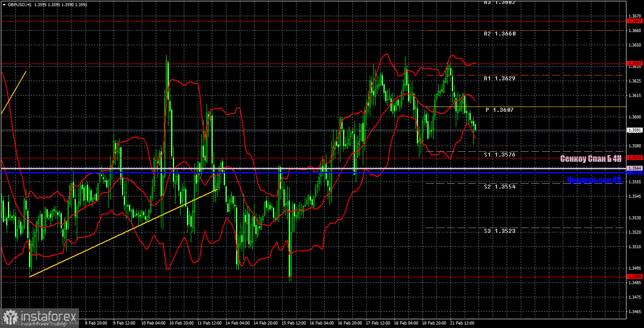Viewport: 644px width, 328px height.
Task: Click the 1.3580 price scale value
Action: (x=635, y=146)
